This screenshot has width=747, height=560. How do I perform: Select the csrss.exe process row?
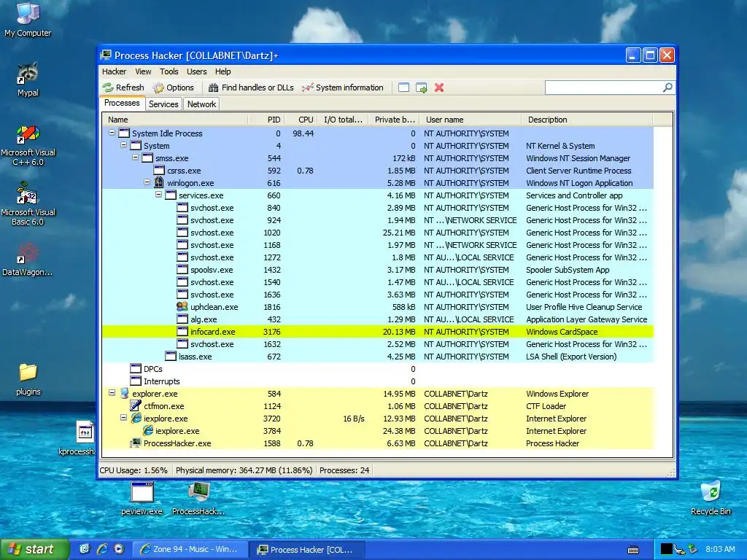pos(378,171)
